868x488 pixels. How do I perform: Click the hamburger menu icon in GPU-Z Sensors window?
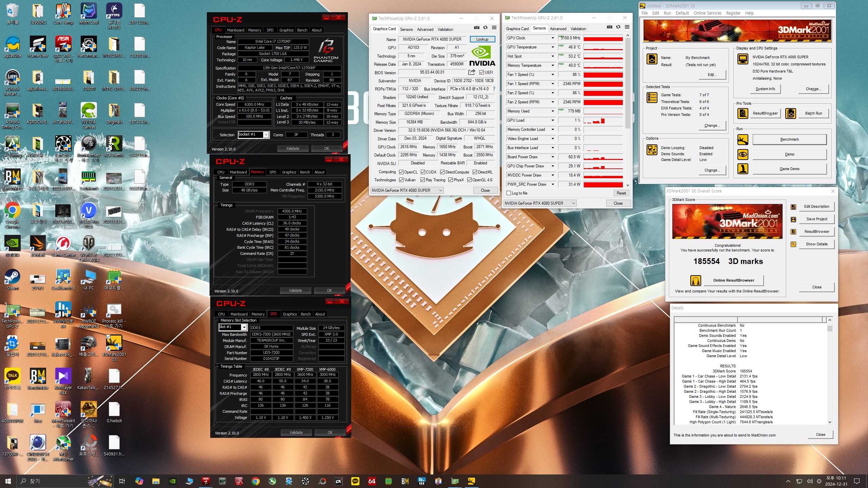(x=627, y=27)
